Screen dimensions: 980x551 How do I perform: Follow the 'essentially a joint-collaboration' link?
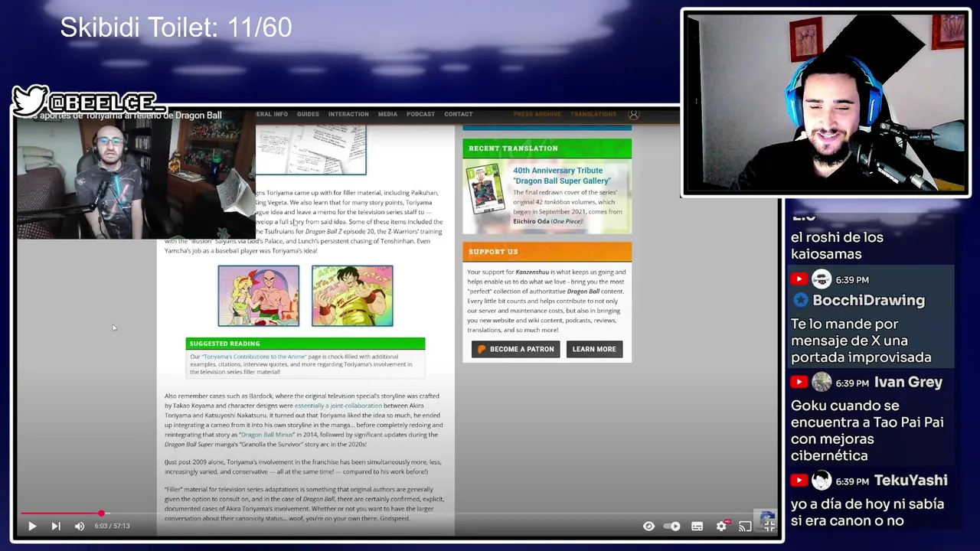(338, 406)
